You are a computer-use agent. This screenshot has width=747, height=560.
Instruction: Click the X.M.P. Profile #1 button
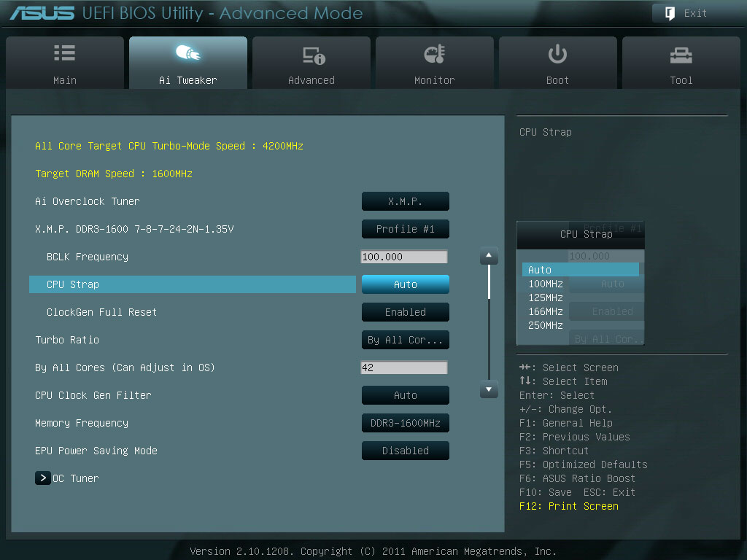coord(405,229)
